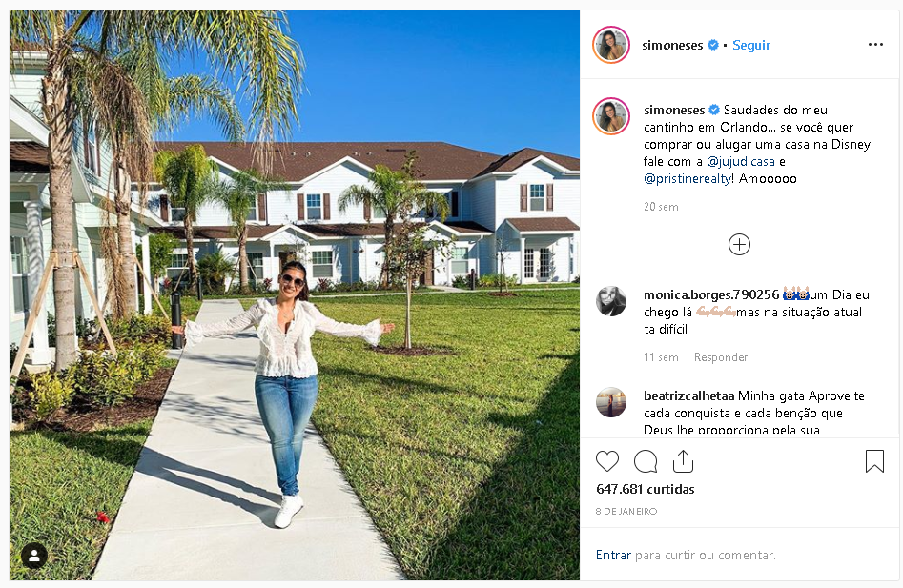Viewport: 903px width, 588px height.
Task: Reply to monica.borges comment via Responder
Action: point(721,357)
